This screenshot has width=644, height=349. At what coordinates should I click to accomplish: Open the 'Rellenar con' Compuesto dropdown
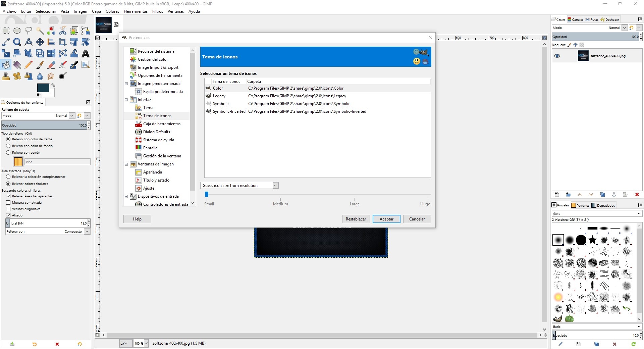(x=48, y=232)
